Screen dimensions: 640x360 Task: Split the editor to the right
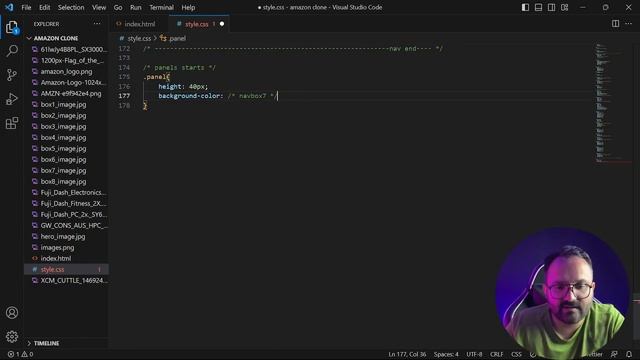[x=615, y=24]
